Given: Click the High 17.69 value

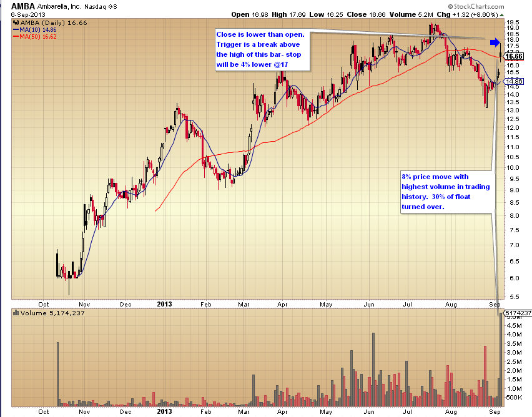Looking at the screenshot, I should [x=288, y=14].
